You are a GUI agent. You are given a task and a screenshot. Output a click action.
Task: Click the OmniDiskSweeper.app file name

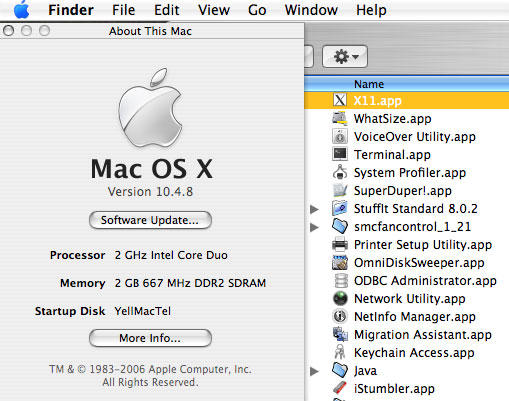(x=419, y=263)
